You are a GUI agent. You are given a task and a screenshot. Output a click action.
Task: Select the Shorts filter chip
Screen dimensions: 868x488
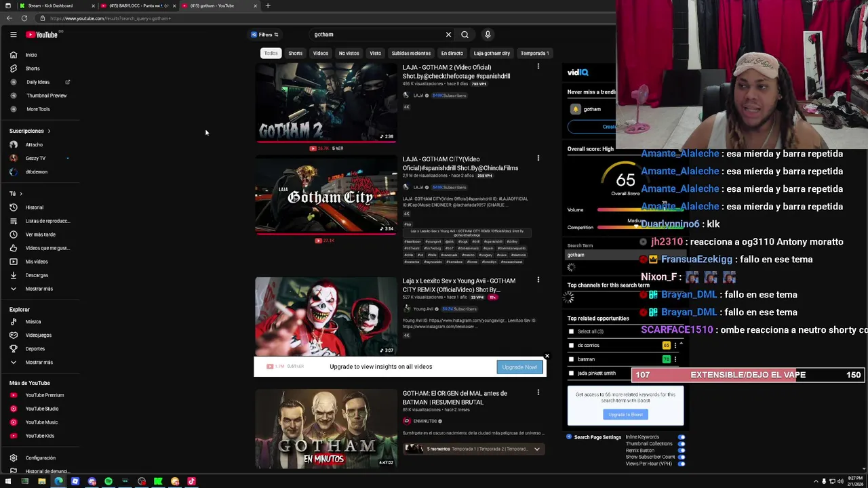(295, 54)
